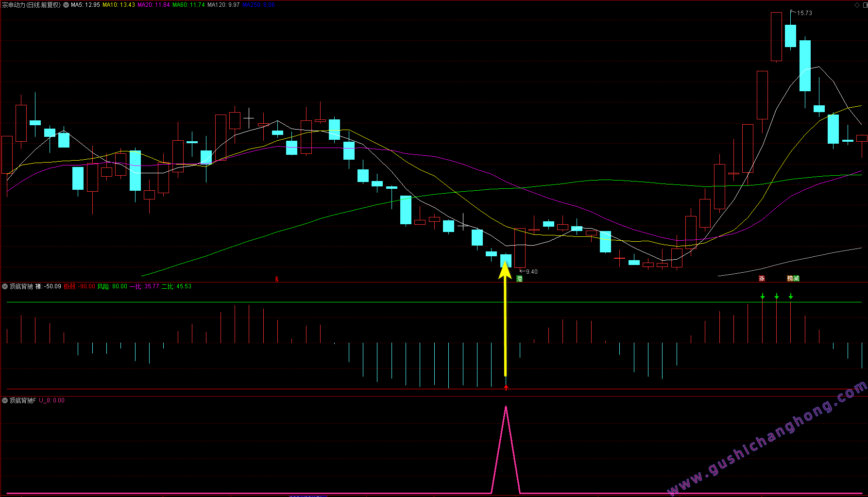Click the red candle at the 9.40 low
The width and height of the screenshot is (868, 497).
[520, 248]
